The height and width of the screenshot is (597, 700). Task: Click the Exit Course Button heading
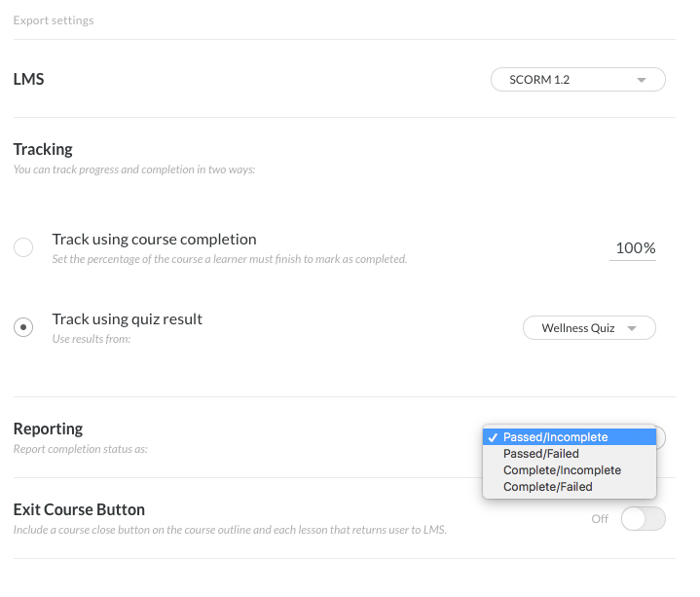(x=79, y=509)
